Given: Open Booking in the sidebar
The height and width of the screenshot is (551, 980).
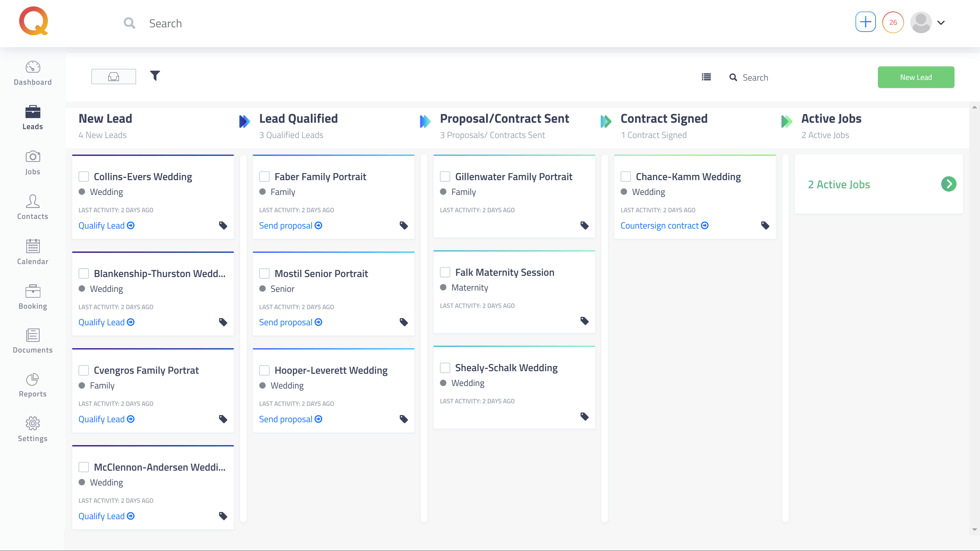Looking at the screenshot, I should tap(33, 297).
